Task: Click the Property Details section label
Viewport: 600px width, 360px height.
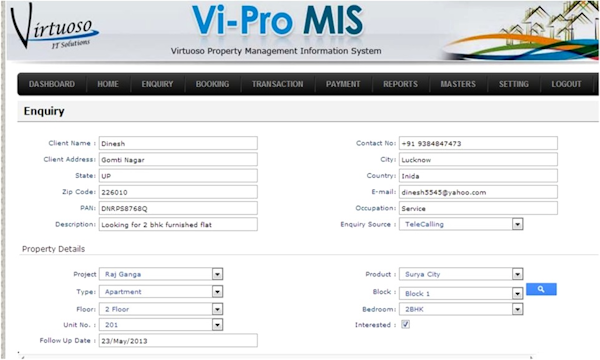Action: [54, 249]
